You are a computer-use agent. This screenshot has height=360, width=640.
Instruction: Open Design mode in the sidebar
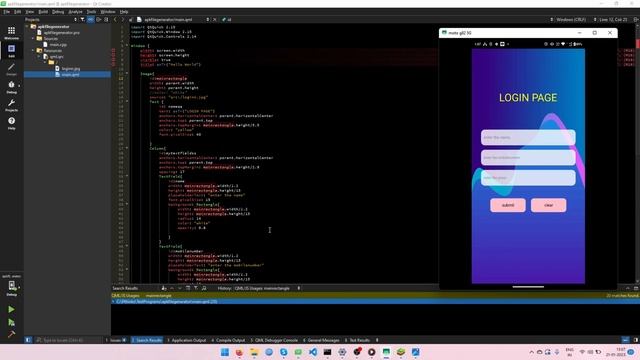click(x=11, y=69)
